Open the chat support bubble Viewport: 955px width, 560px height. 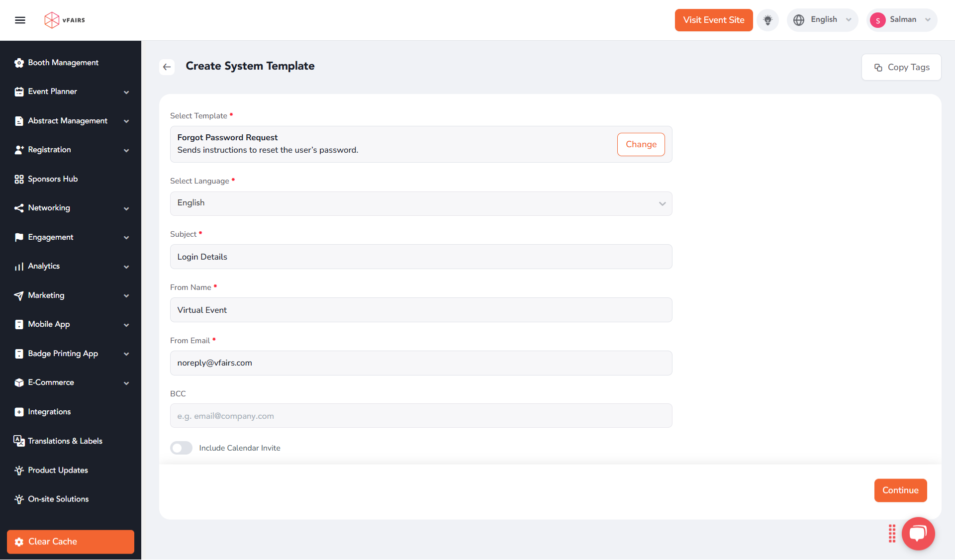tap(918, 534)
